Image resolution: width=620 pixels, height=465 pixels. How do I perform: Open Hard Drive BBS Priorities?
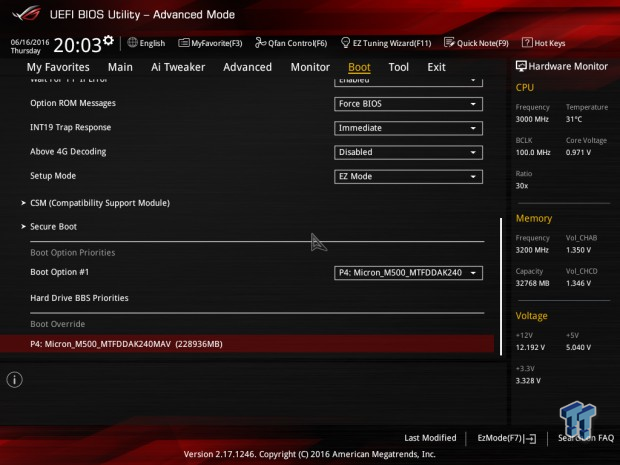coord(79,298)
